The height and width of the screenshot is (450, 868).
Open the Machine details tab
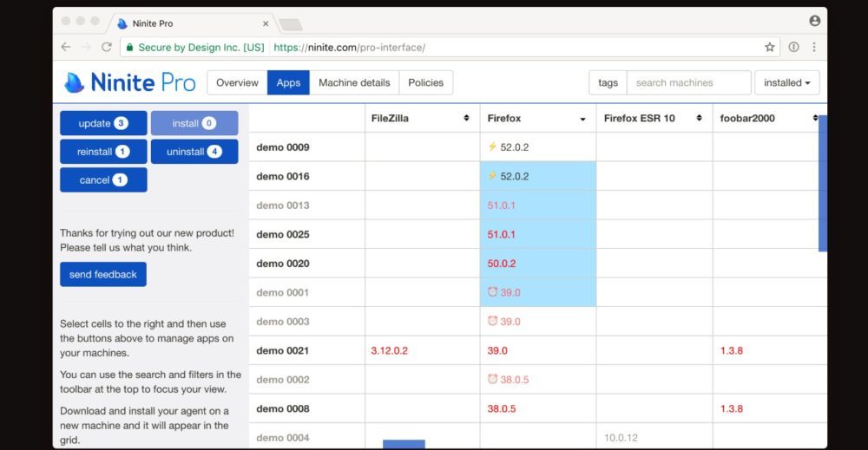click(x=354, y=82)
